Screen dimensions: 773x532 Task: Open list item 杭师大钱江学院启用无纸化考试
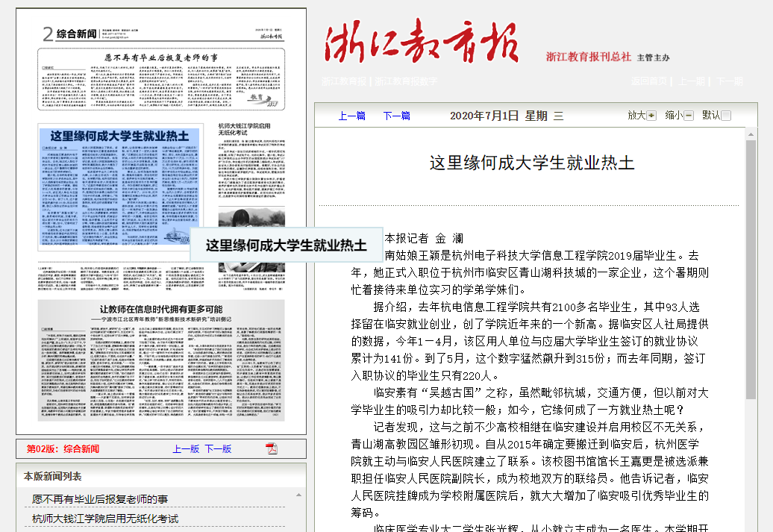pyautogui.click(x=105, y=519)
